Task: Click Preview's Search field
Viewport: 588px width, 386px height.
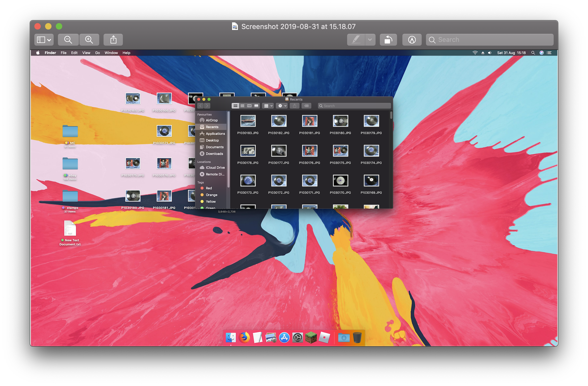Action: coord(490,40)
